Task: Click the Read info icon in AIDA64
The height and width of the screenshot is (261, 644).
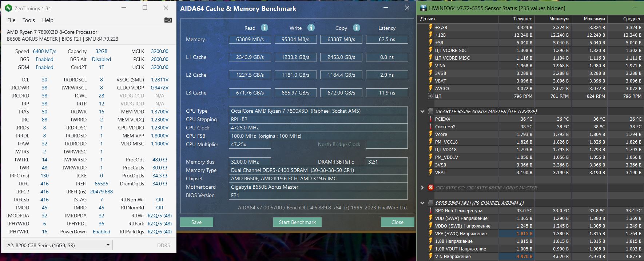Action: [265, 28]
